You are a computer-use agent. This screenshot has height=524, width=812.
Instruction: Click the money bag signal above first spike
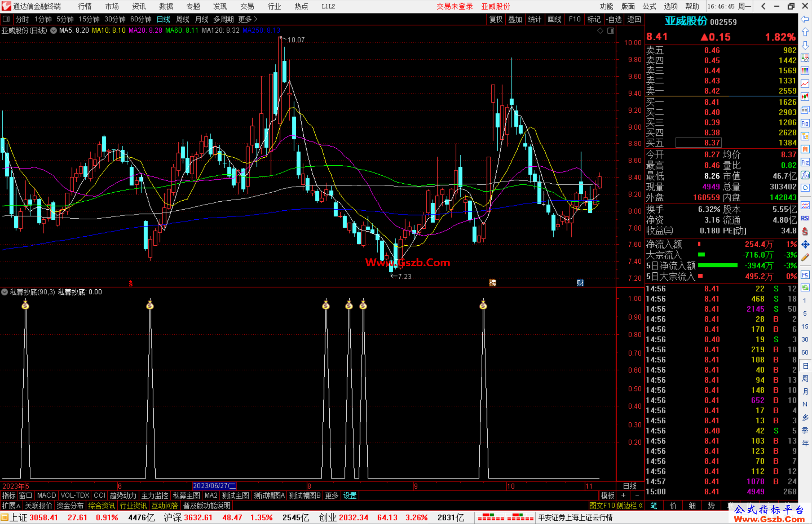point(25,305)
